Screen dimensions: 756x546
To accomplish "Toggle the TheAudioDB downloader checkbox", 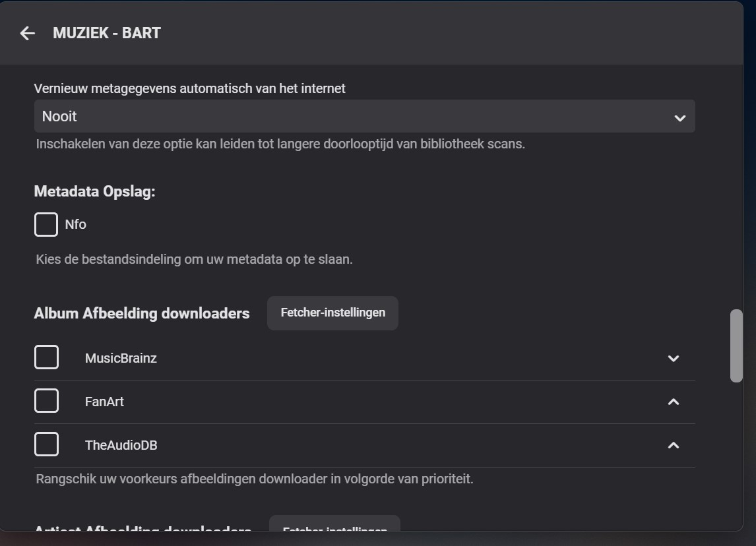I will (46, 444).
